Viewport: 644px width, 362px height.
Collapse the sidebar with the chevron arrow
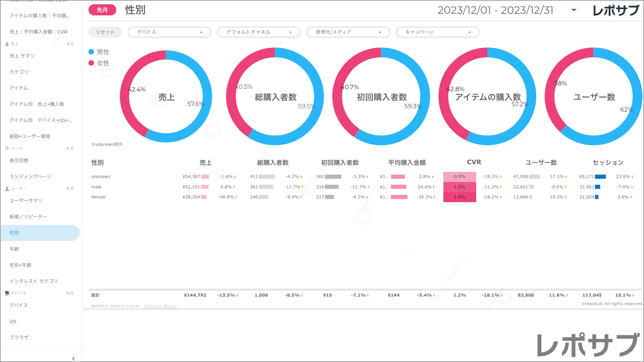pos(73,358)
